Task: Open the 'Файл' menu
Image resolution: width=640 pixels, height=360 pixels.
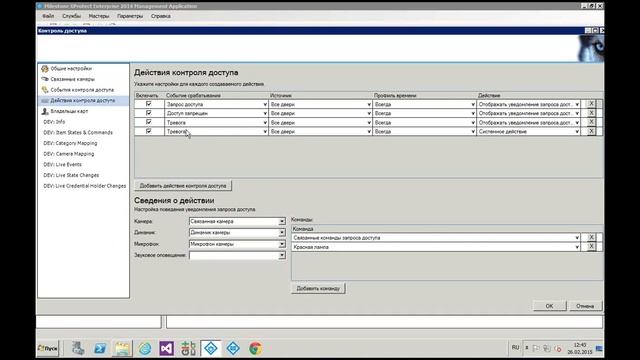Action: click(x=48, y=16)
